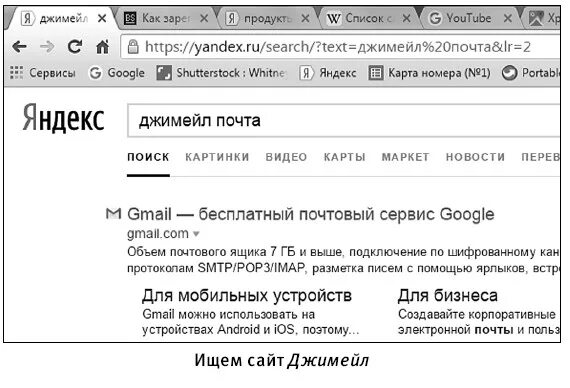Open the Для бизнеса sitelink
The width and height of the screenshot is (570, 388).
point(448,296)
